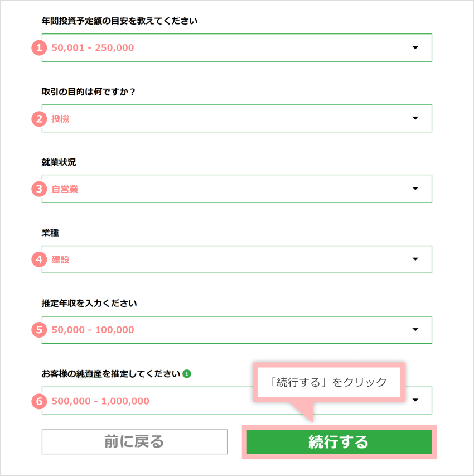Expand the 取引の目的 dropdown arrow
This screenshot has height=476, width=474.
[415, 118]
